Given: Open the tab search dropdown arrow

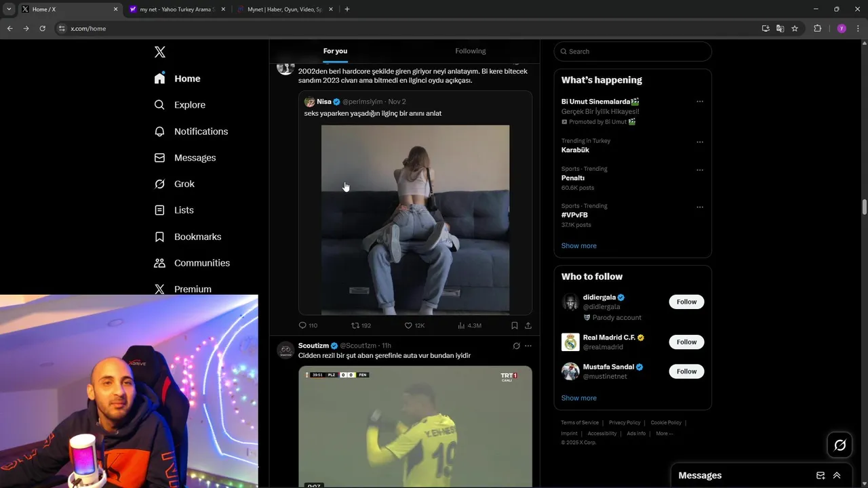Looking at the screenshot, I should pyautogui.click(x=9, y=9).
